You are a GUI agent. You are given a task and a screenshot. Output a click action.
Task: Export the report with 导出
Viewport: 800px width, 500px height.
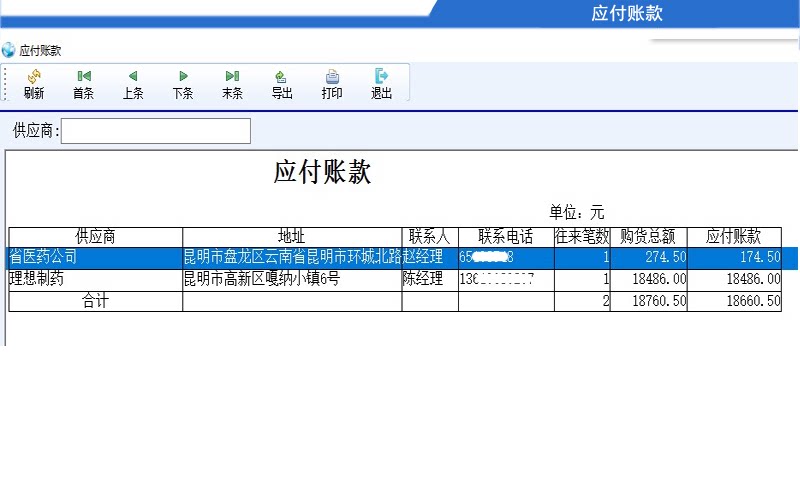click(282, 84)
